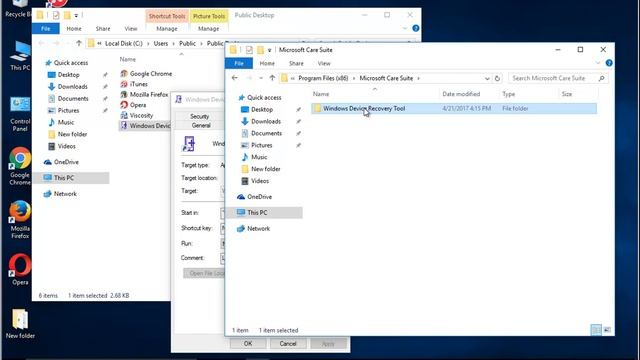Open New folder on the desktop
The image size is (640, 360).
pos(20,324)
